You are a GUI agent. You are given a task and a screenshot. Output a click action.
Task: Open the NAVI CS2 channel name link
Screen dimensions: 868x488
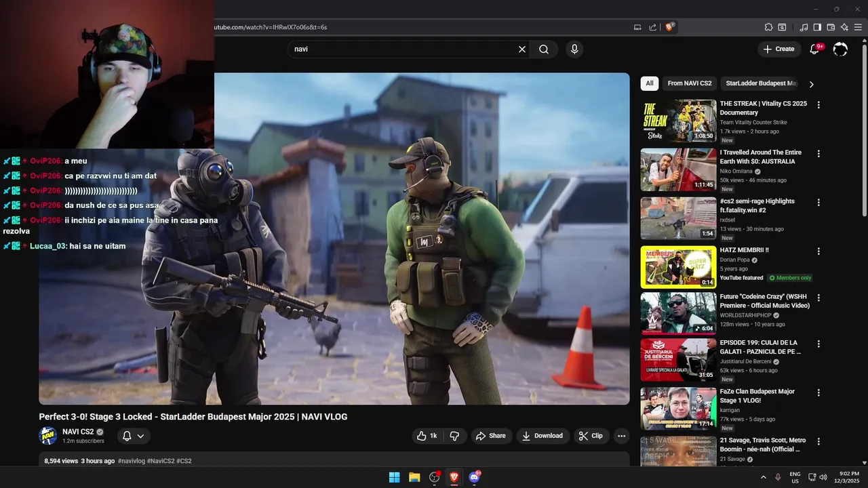click(x=78, y=432)
